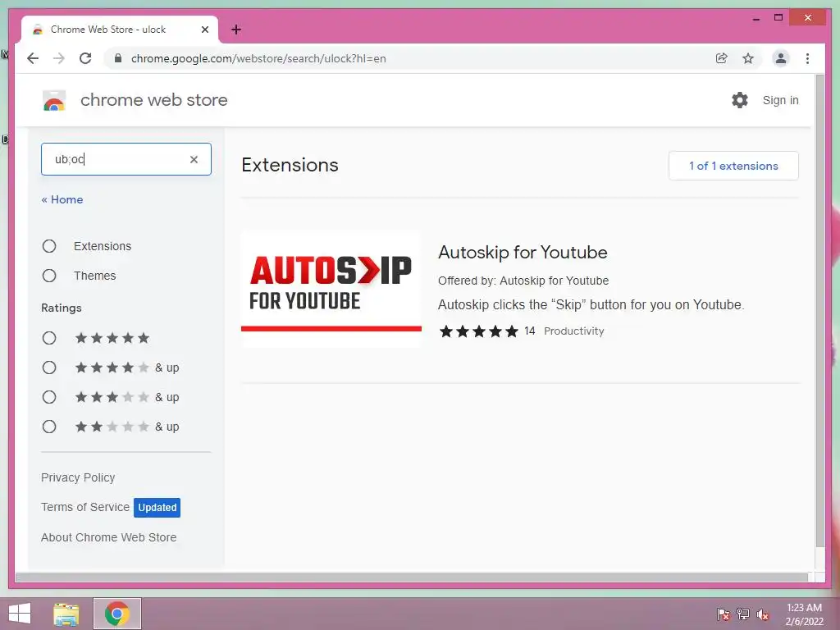The width and height of the screenshot is (840, 630).
Task: Click the Action Center flag tray icon
Action: (724, 614)
